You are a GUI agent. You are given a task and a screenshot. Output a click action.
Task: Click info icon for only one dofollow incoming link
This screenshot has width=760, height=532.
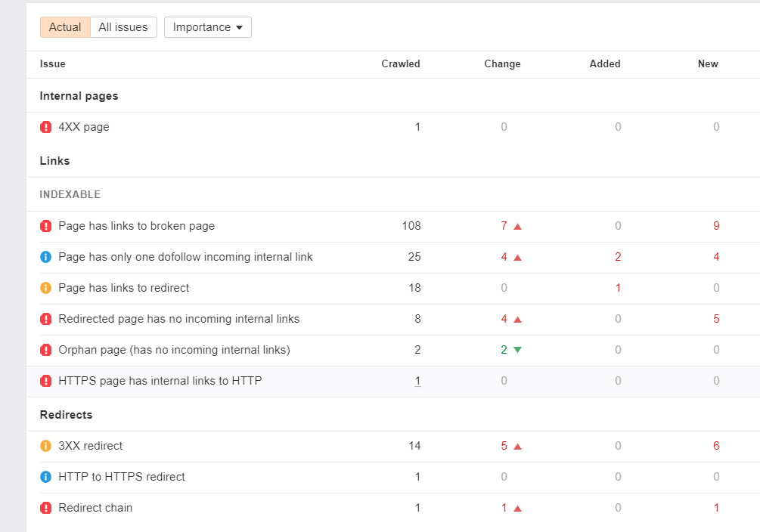(x=45, y=257)
